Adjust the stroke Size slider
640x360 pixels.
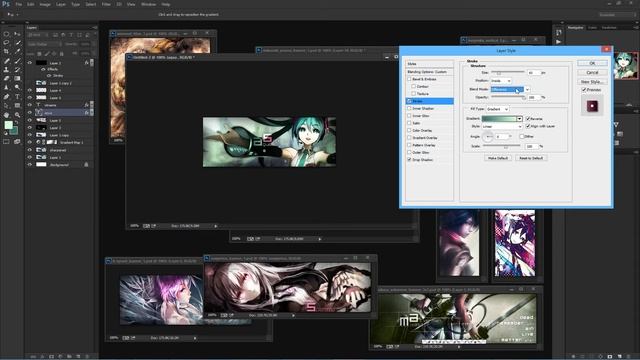coord(499,73)
